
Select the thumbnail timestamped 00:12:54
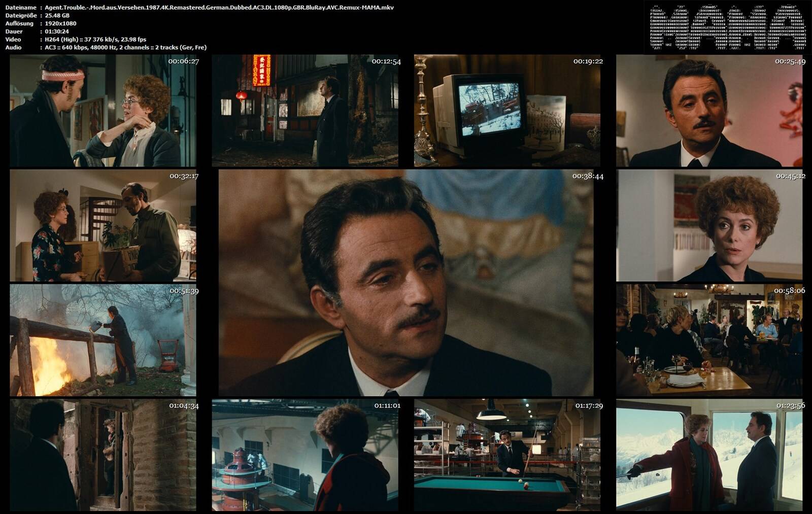click(x=305, y=111)
